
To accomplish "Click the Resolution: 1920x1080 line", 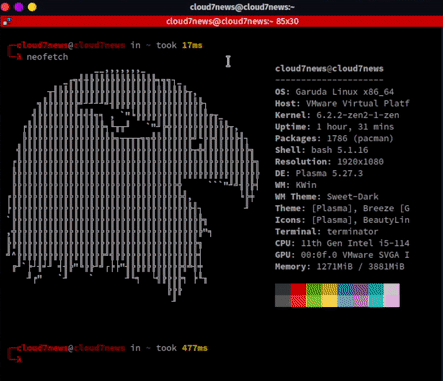I will (329, 162).
